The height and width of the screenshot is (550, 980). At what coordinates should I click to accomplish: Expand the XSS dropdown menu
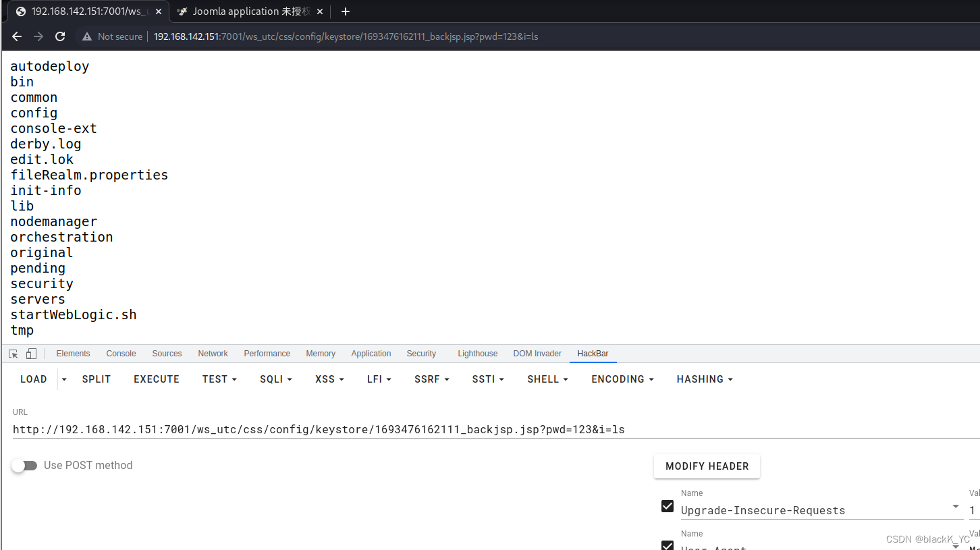tap(329, 379)
